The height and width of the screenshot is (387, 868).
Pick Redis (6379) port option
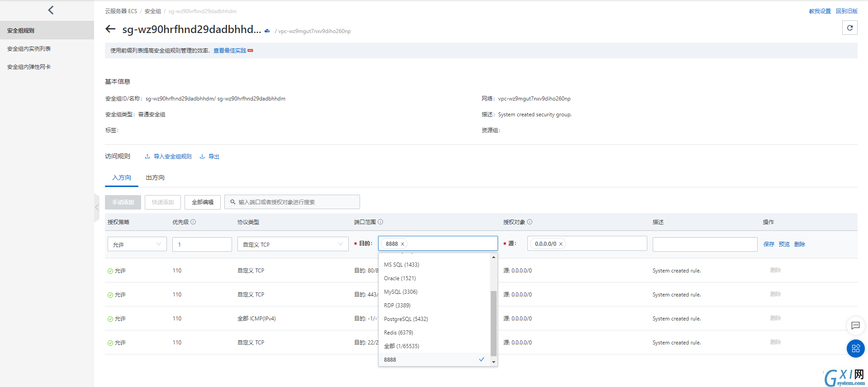(434, 333)
